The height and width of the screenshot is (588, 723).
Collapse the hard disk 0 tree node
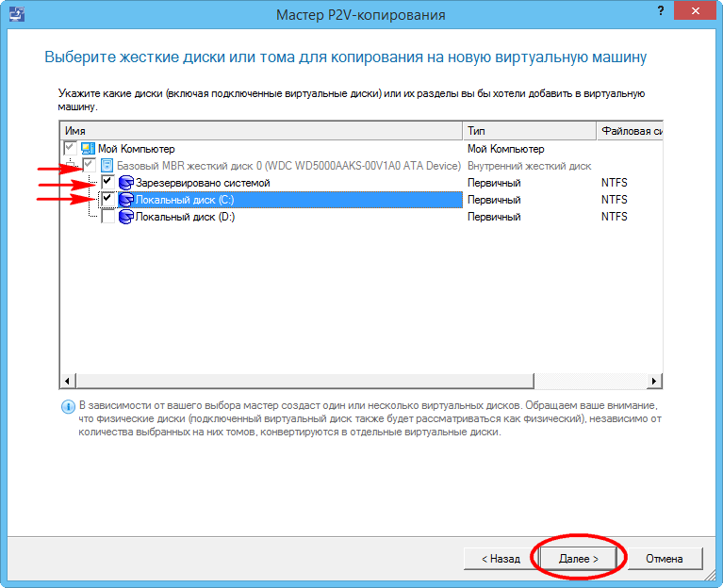70,165
